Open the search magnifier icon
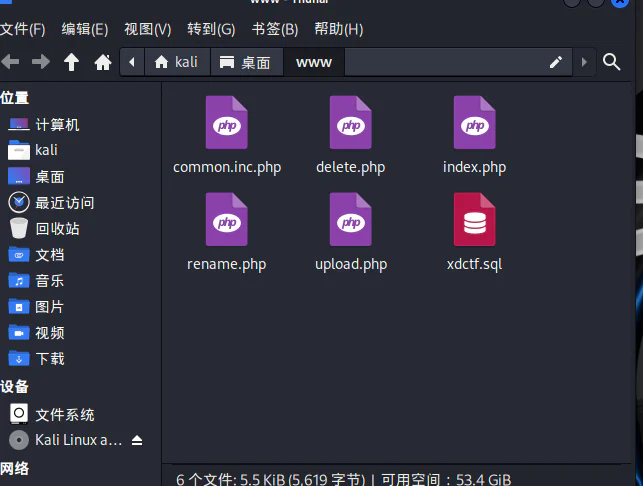The width and height of the screenshot is (643, 486). point(611,62)
